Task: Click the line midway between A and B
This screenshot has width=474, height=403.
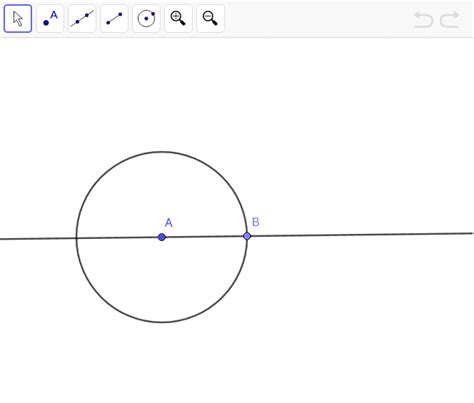Action: (204, 237)
